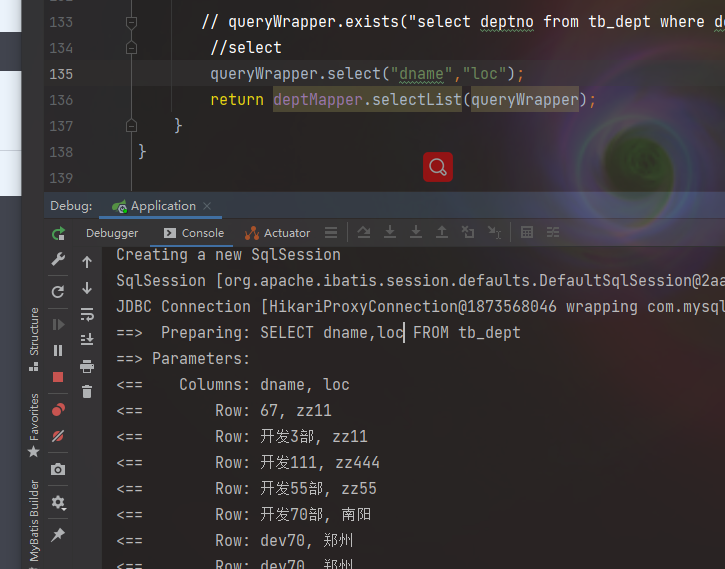Click the queryWrapper argument in selectList
This screenshot has width=725, height=569.
(525, 99)
